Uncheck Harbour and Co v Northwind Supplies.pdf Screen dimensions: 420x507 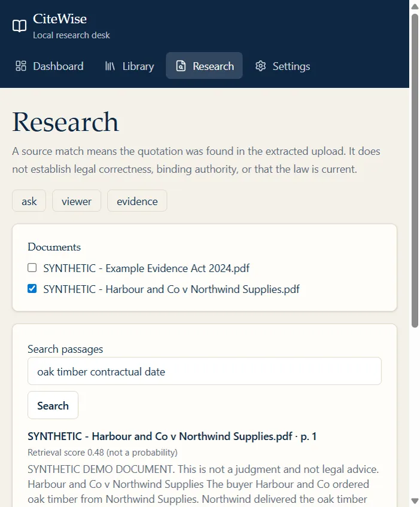tap(32, 288)
